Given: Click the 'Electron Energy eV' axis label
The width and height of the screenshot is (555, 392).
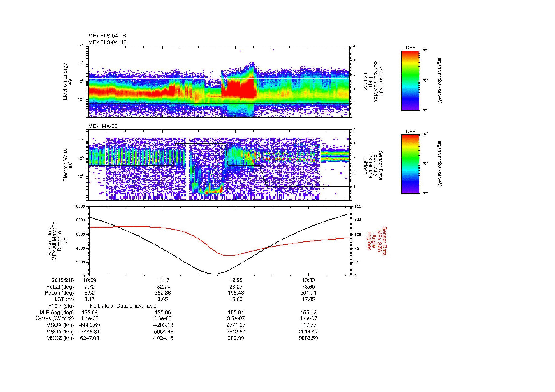Looking at the screenshot, I should click(68, 82).
